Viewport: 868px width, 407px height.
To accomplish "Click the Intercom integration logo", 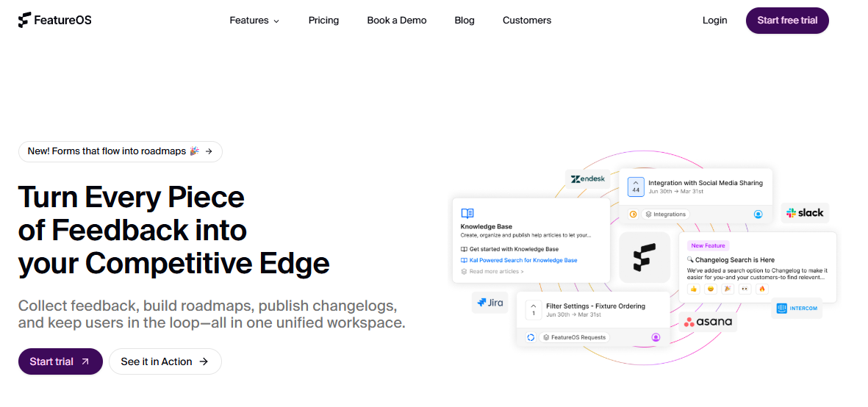I will tap(797, 308).
